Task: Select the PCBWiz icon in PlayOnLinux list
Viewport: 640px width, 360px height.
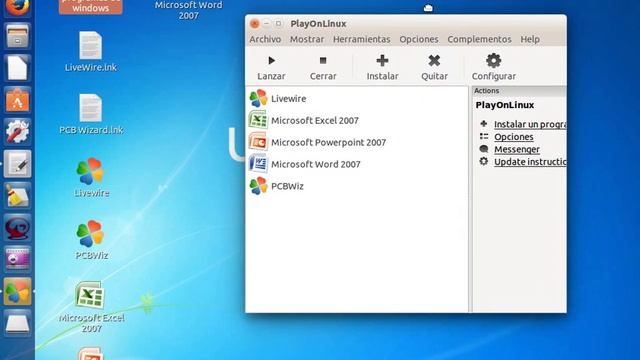Action: [258, 186]
